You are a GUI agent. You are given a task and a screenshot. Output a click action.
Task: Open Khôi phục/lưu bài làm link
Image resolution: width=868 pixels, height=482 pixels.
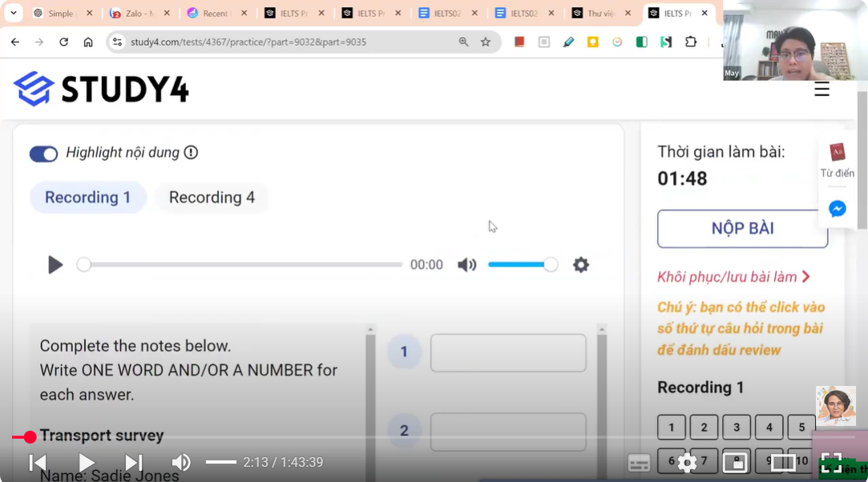(x=733, y=277)
